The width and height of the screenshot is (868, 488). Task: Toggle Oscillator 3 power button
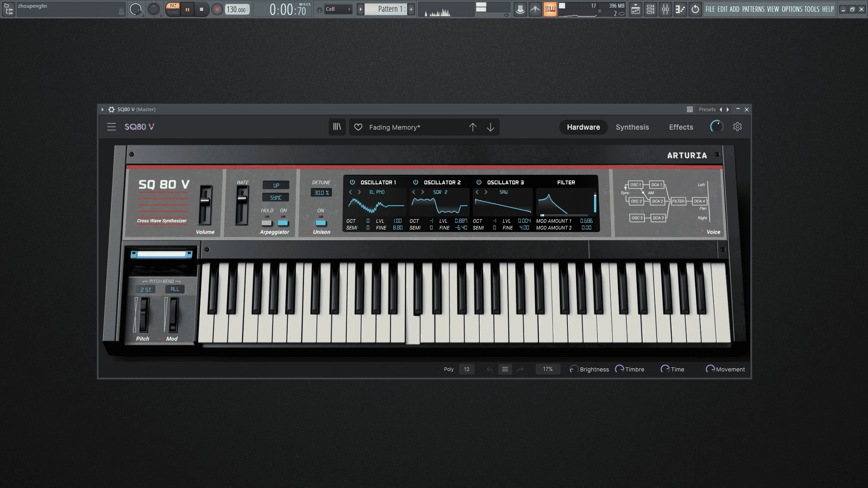(x=479, y=183)
